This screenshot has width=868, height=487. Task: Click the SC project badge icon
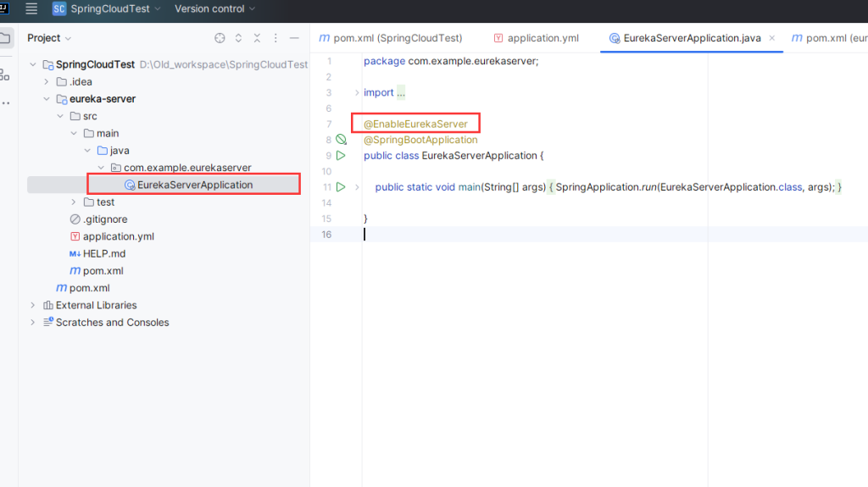(x=58, y=8)
